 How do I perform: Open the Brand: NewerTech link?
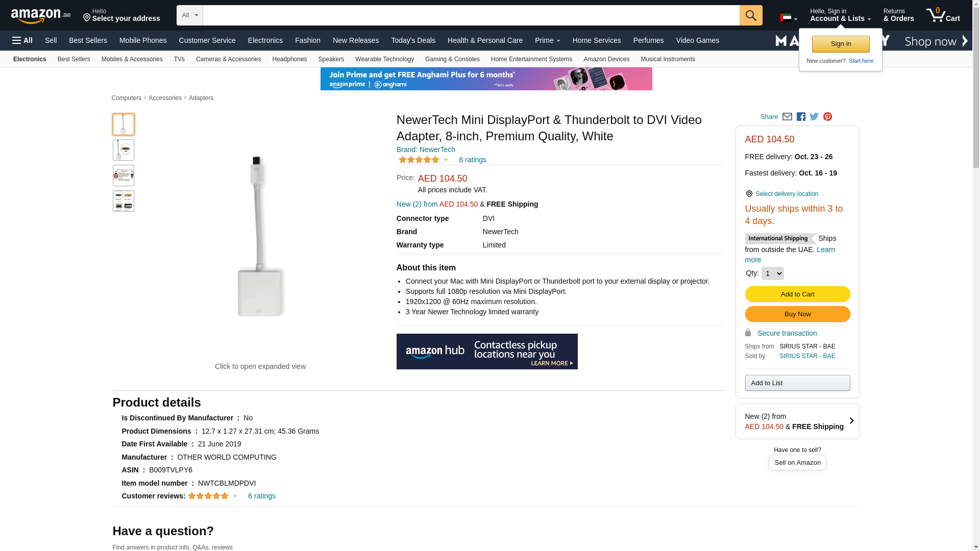point(426,149)
